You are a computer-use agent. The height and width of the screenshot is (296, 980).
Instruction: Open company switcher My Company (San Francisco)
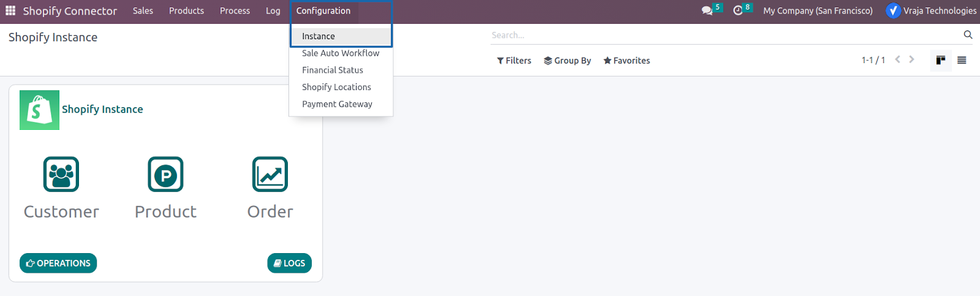[x=818, y=10]
